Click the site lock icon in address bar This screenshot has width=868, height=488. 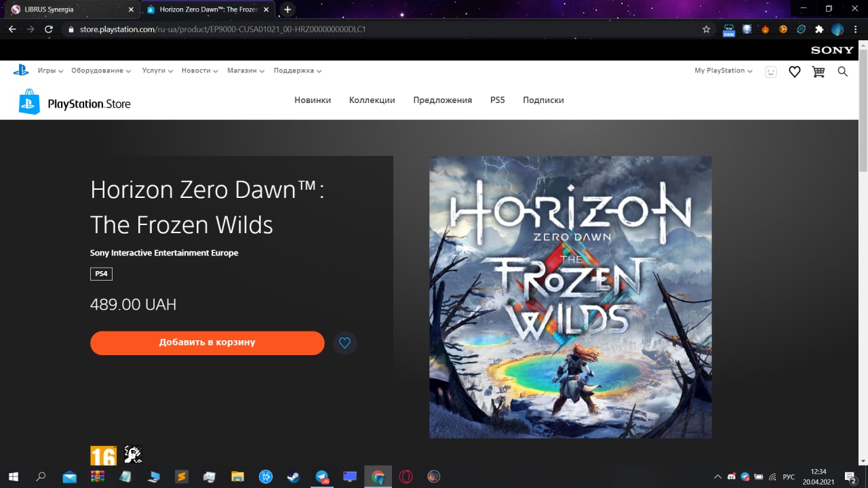click(x=71, y=30)
